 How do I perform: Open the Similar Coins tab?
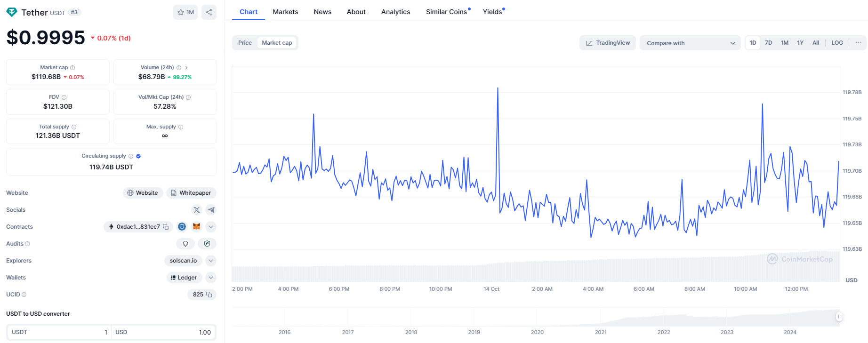pyautogui.click(x=447, y=12)
